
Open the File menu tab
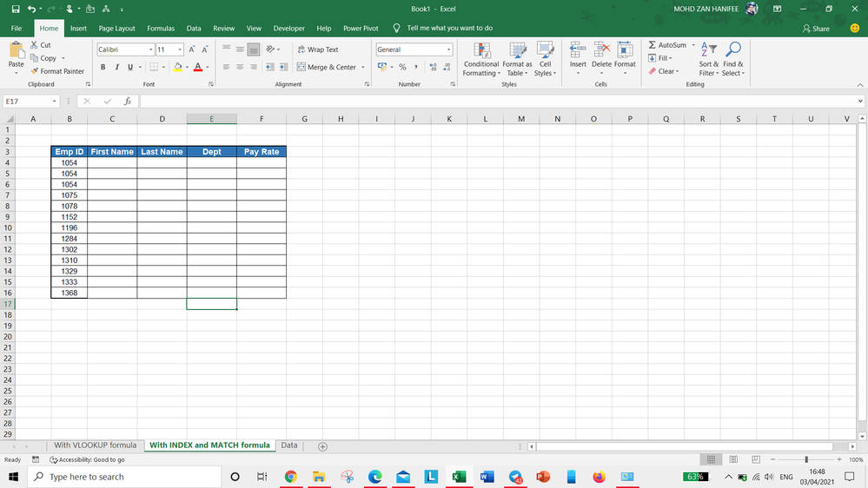click(17, 28)
